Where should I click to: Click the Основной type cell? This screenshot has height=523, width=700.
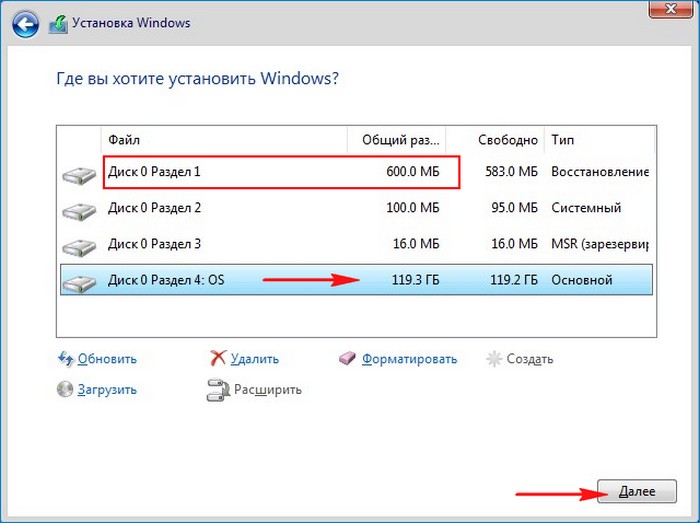click(x=582, y=280)
